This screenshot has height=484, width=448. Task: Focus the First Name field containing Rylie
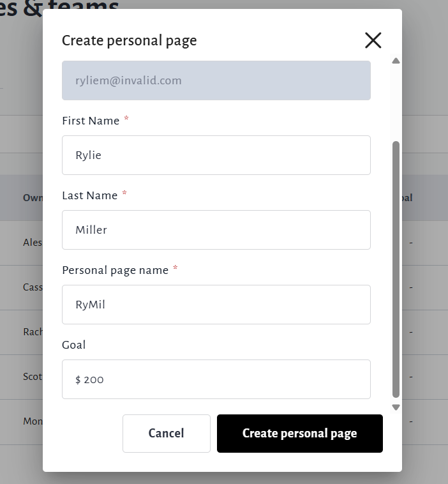(216, 155)
